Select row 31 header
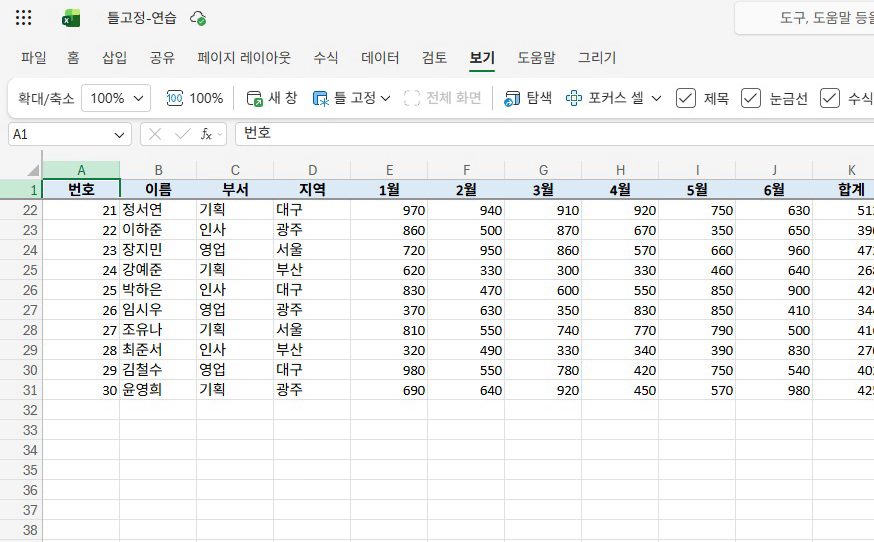This screenshot has height=542, width=874. point(21,390)
